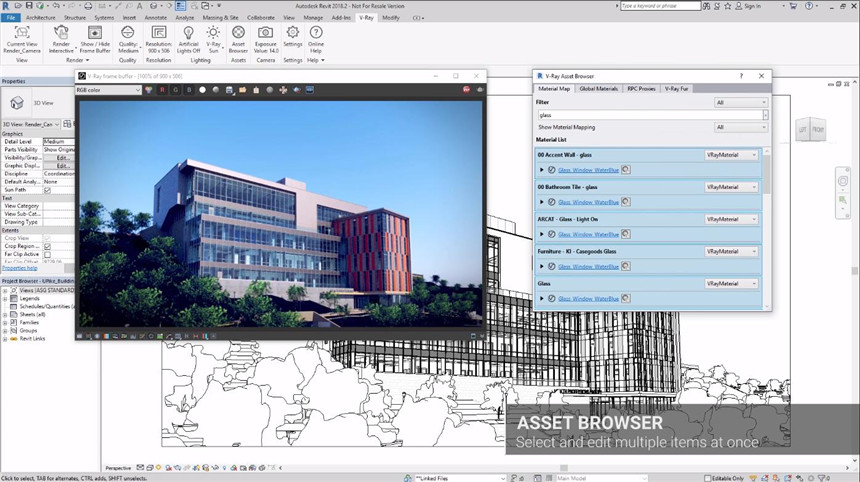
Task: Switch to the Global Materials tab
Action: [x=598, y=89]
